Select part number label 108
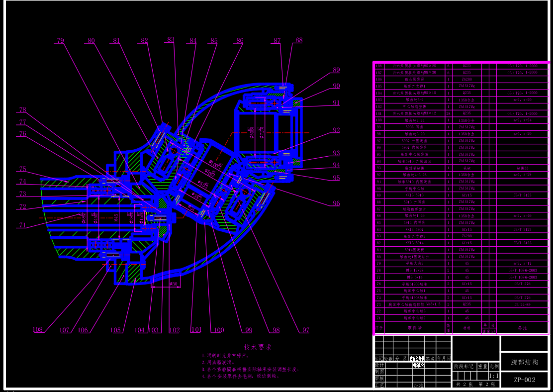This screenshot has width=553, height=392. click(x=38, y=329)
